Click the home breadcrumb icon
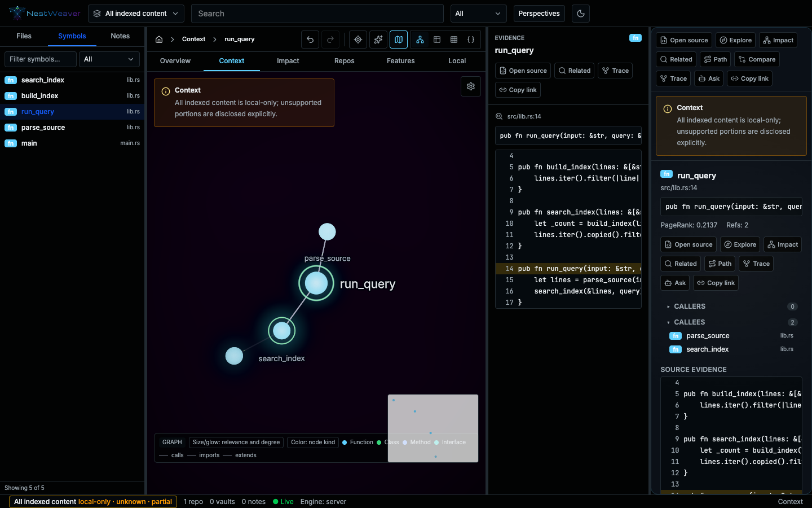Viewport: 812px width, 508px height. tap(159, 40)
